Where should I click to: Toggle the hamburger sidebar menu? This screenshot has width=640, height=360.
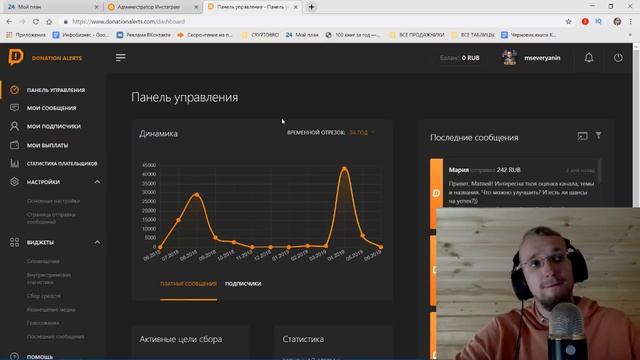click(120, 58)
